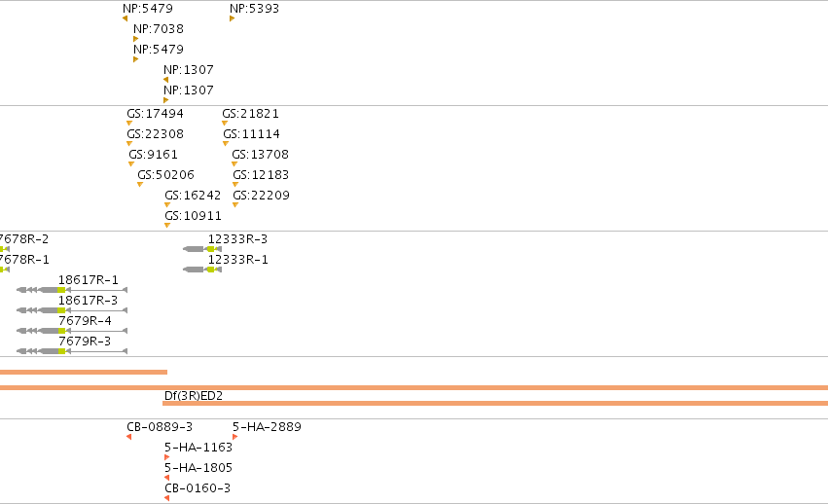The width and height of the screenshot is (828, 504).
Task: Click the triangle marker under GS:10911
Action: coord(167,226)
